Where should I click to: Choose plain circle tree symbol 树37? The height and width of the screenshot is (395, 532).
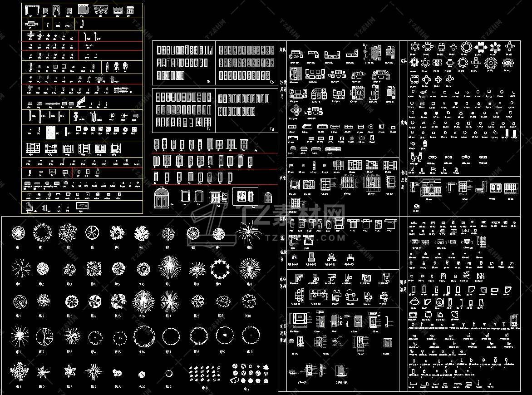click(171, 336)
